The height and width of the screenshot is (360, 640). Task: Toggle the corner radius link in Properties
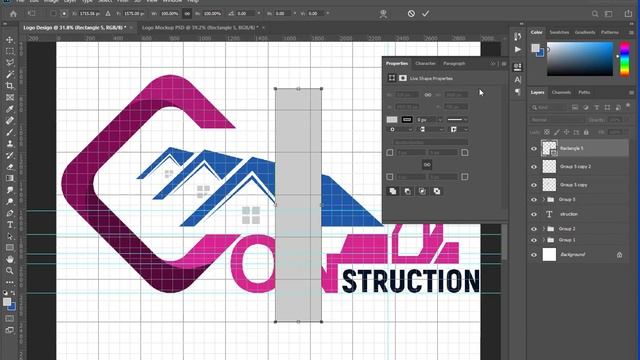[427, 164]
